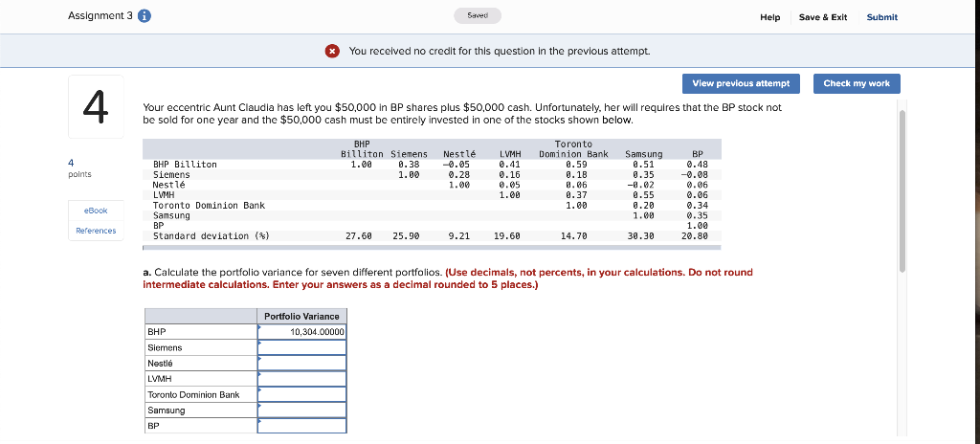Select the Siemens portfolio variance field
Image resolution: width=980 pixels, height=444 pixels.
click(301, 347)
